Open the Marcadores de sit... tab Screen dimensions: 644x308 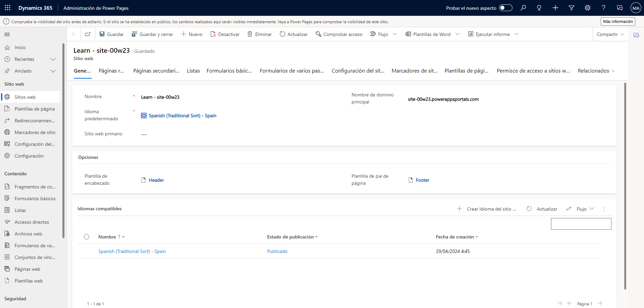tap(414, 71)
